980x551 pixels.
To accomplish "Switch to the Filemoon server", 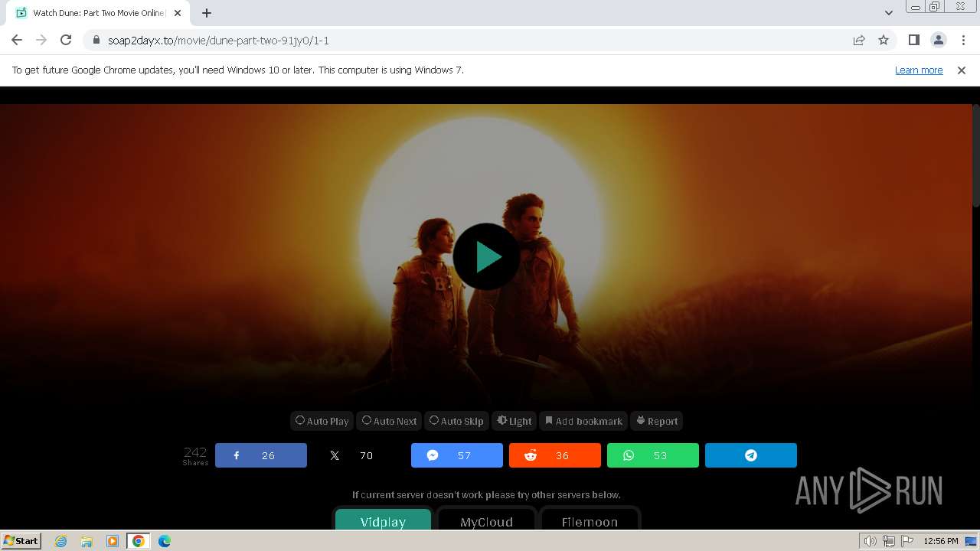I will [590, 520].
